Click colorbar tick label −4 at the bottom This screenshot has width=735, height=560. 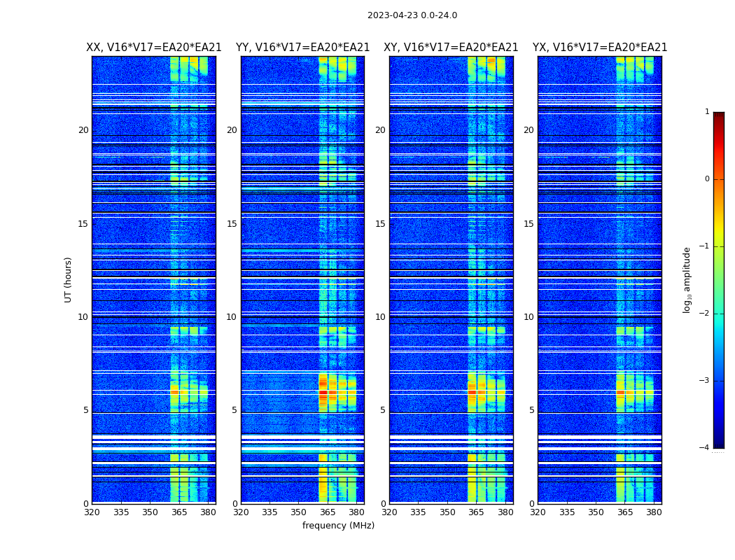pyautogui.click(x=705, y=448)
